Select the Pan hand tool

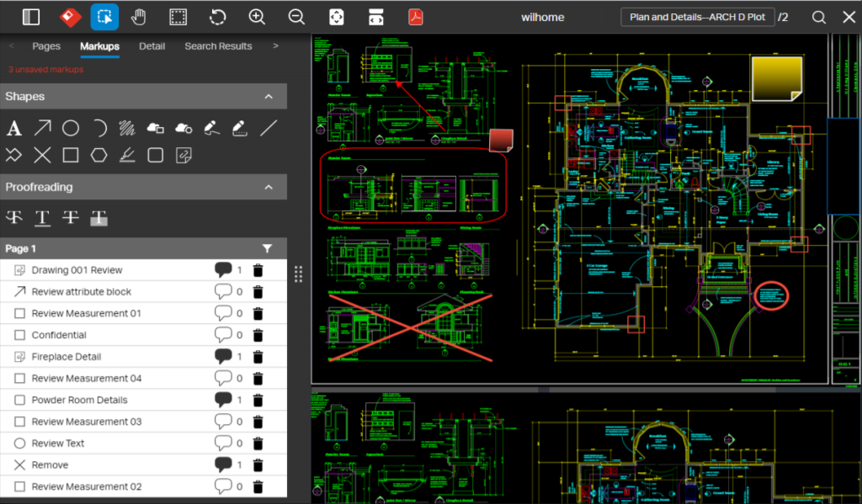[x=139, y=17]
